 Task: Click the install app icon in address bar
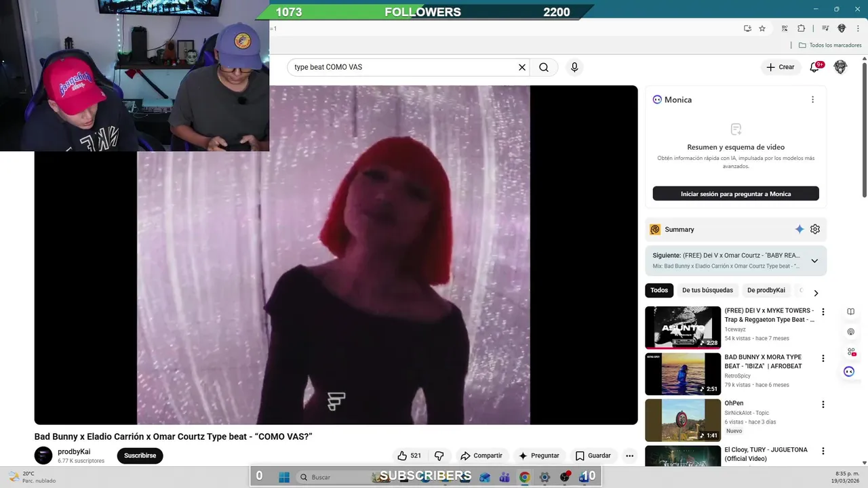pyautogui.click(x=747, y=28)
